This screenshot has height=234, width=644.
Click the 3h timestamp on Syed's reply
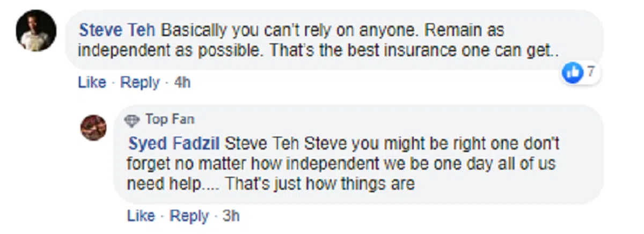click(231, 216)
